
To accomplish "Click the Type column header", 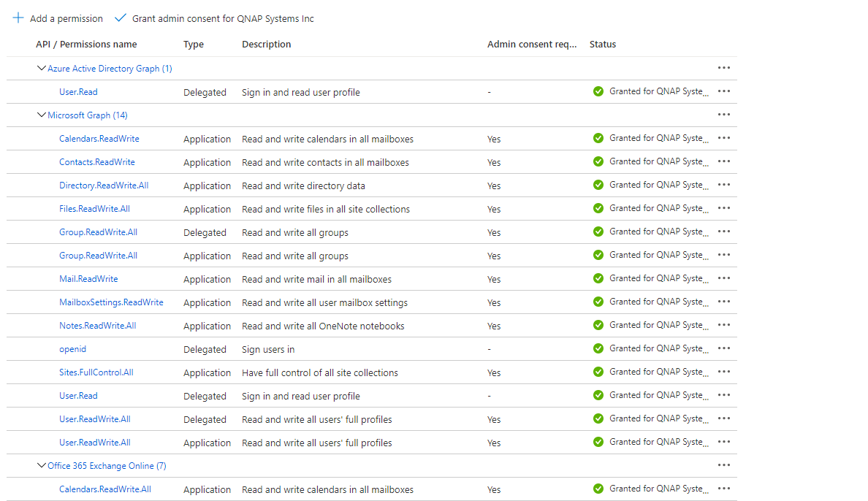I will pos(194,45).
